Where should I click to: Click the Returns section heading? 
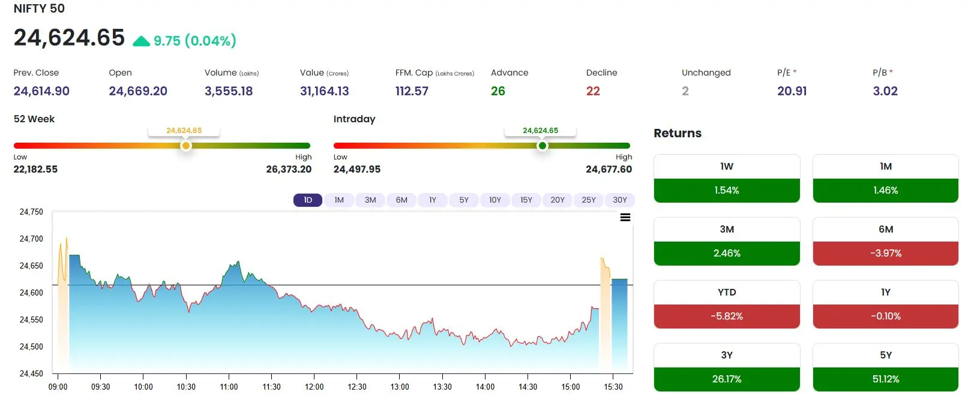678,133
